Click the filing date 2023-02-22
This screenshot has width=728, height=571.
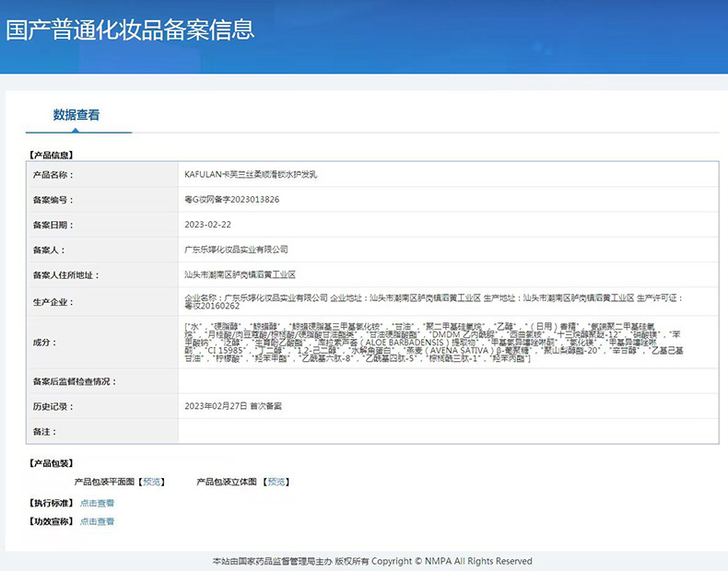click(207, 225)
